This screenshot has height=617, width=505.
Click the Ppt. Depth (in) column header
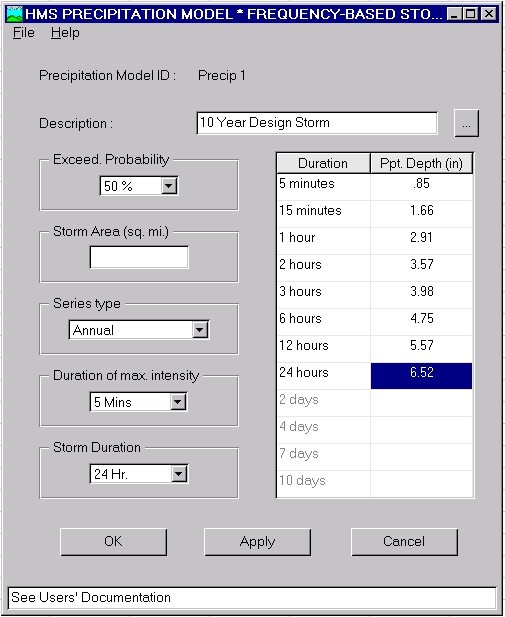[x=421, y=163]
